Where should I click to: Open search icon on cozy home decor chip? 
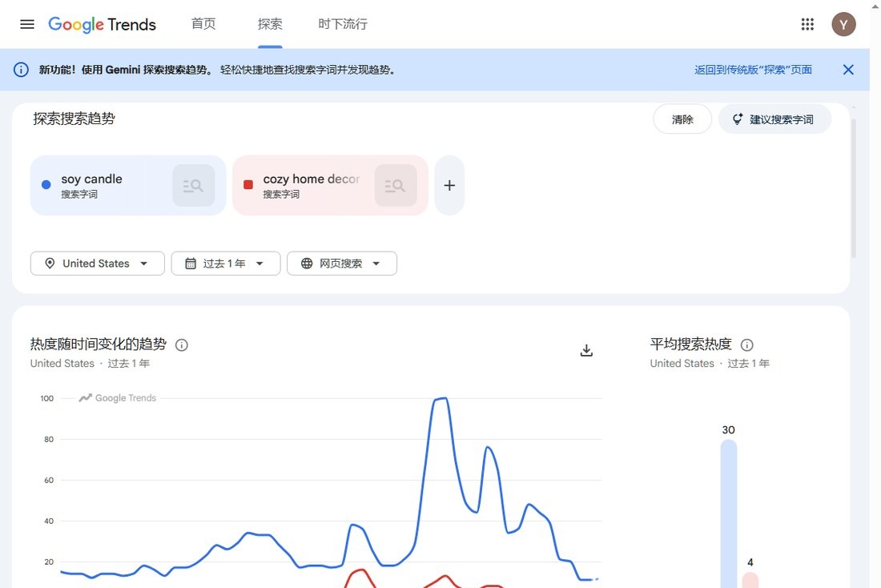(x=396, y=186)
